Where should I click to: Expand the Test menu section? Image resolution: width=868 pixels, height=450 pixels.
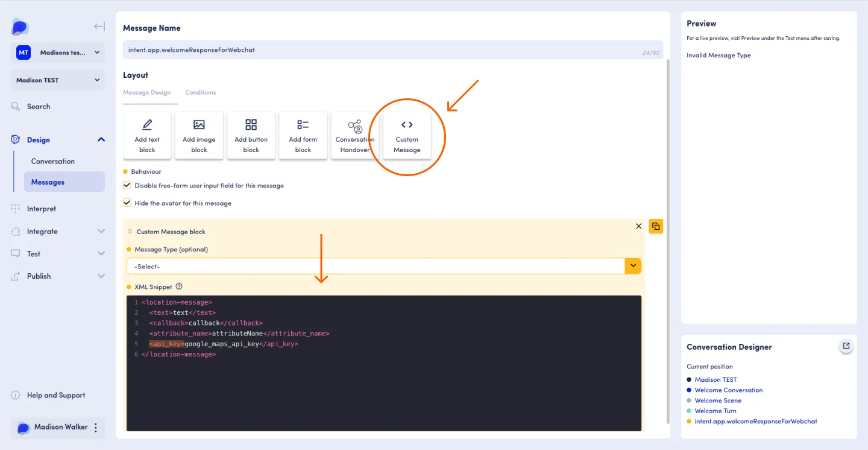click(101, 254)
